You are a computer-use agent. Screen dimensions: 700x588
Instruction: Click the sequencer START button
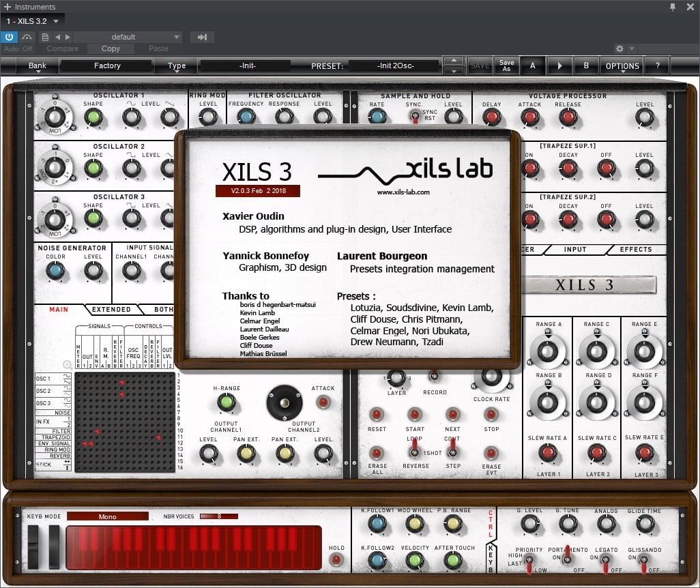415,415
